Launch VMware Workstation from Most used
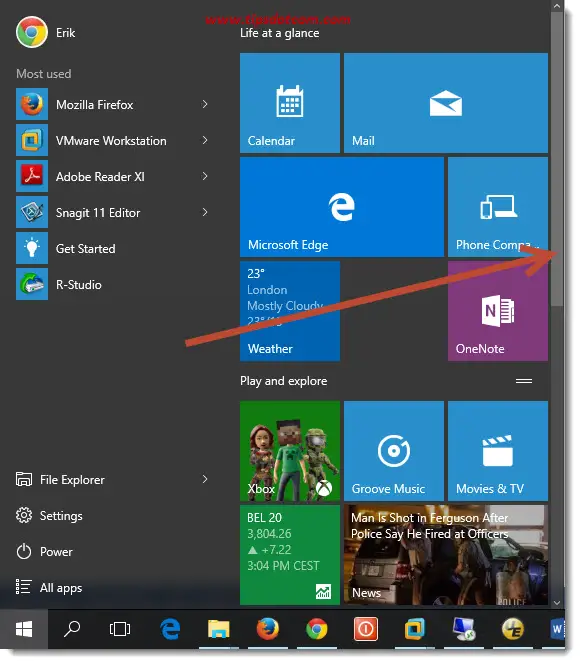The width and height of the screenshot is (580, 664). (112, 140)
